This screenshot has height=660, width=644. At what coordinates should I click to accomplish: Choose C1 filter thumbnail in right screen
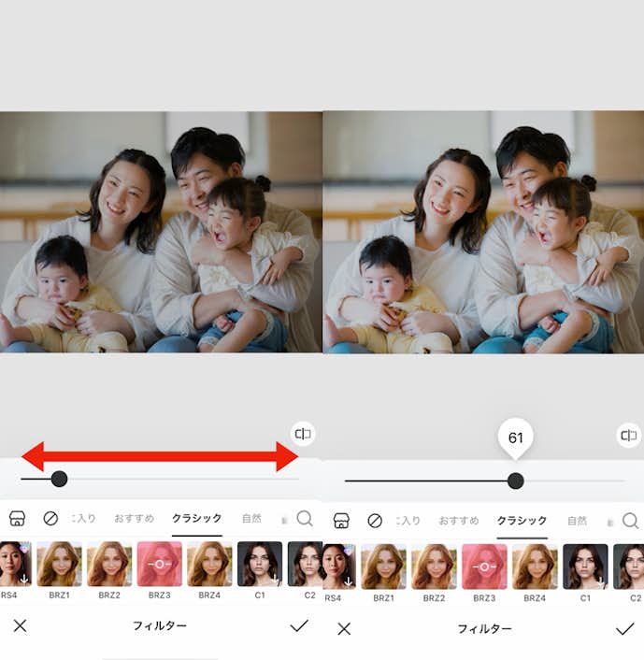coord(585,567)
